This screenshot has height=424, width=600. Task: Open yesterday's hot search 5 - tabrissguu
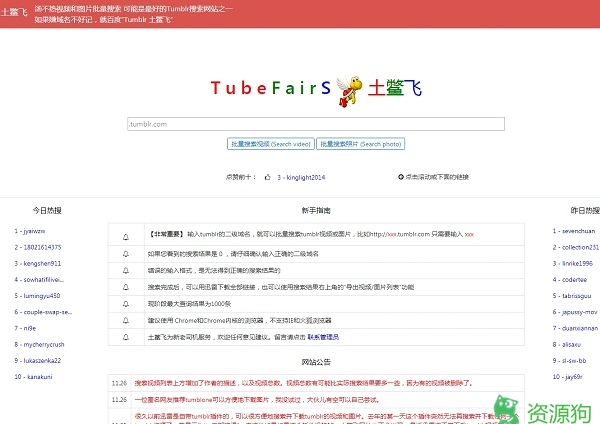click(x=572, y=296)
